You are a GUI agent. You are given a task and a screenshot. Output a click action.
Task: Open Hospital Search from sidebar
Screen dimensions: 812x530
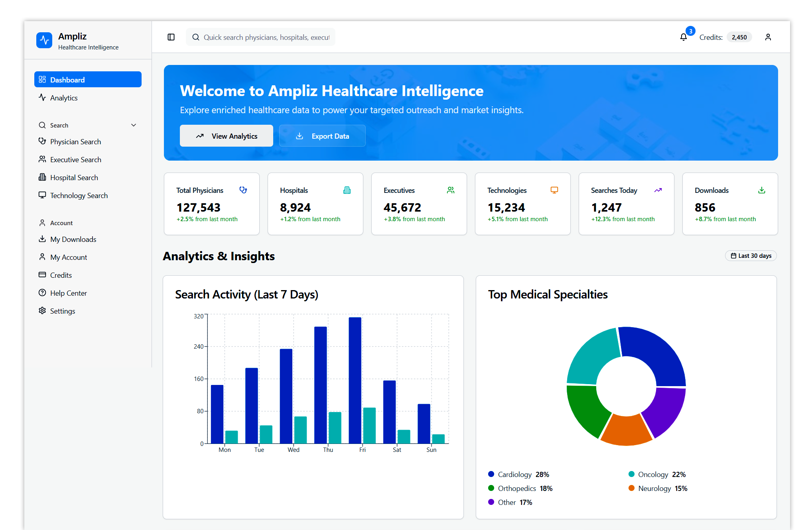(74, 177)
